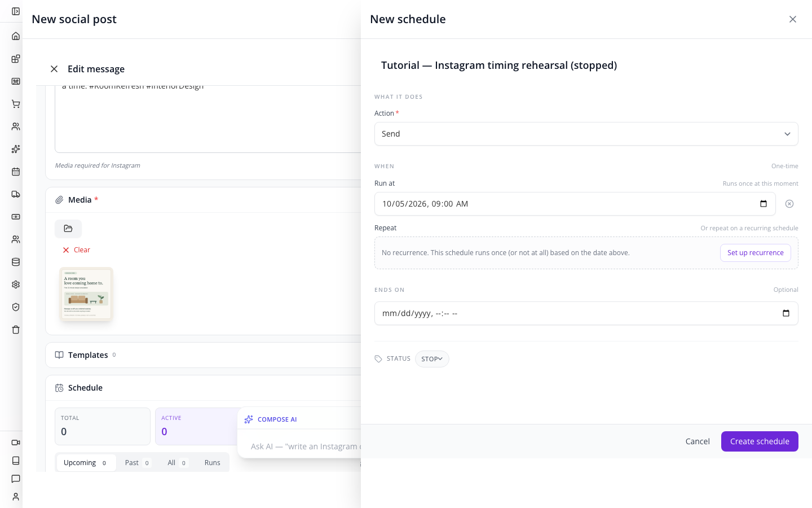Close the Edit message panel

tap(54, 69)
